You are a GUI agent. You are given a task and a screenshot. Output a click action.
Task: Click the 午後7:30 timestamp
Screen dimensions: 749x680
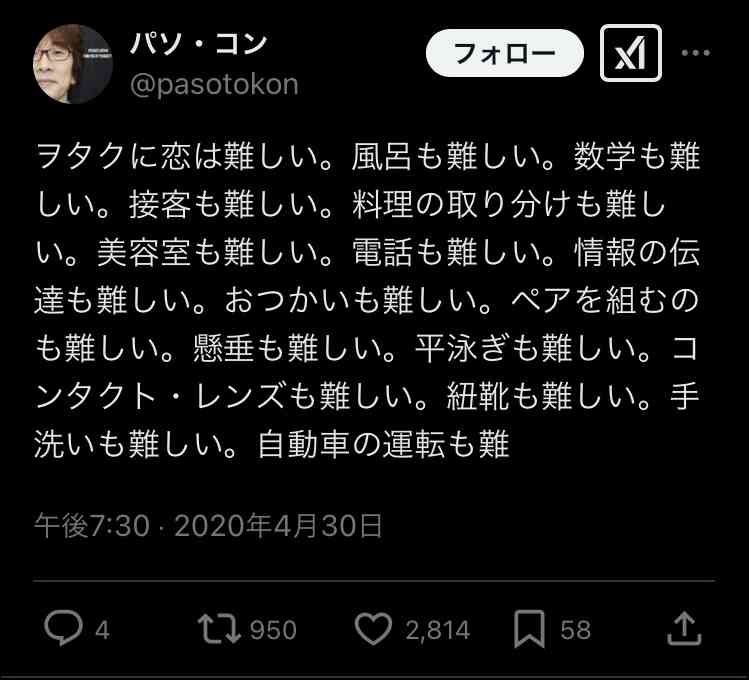[x=92, y=526]
